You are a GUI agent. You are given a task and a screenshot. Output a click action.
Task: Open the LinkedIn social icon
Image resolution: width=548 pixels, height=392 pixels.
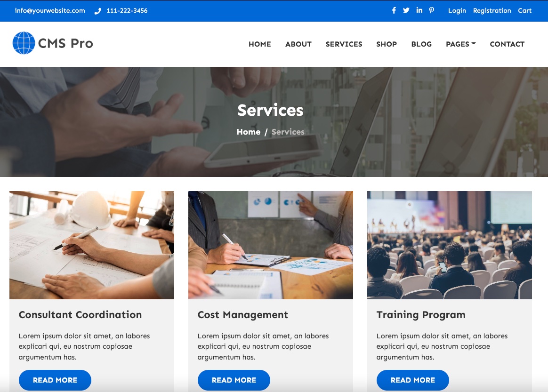(x=419, y=10)
